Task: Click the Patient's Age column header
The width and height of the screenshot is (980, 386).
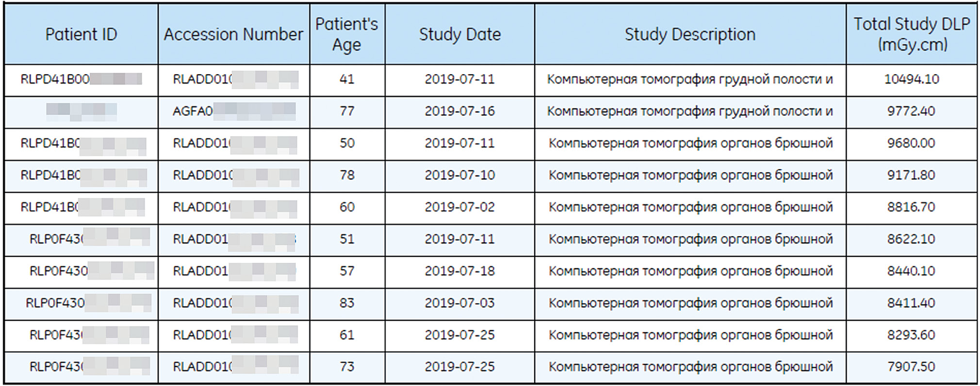Action: click(347, 34)
